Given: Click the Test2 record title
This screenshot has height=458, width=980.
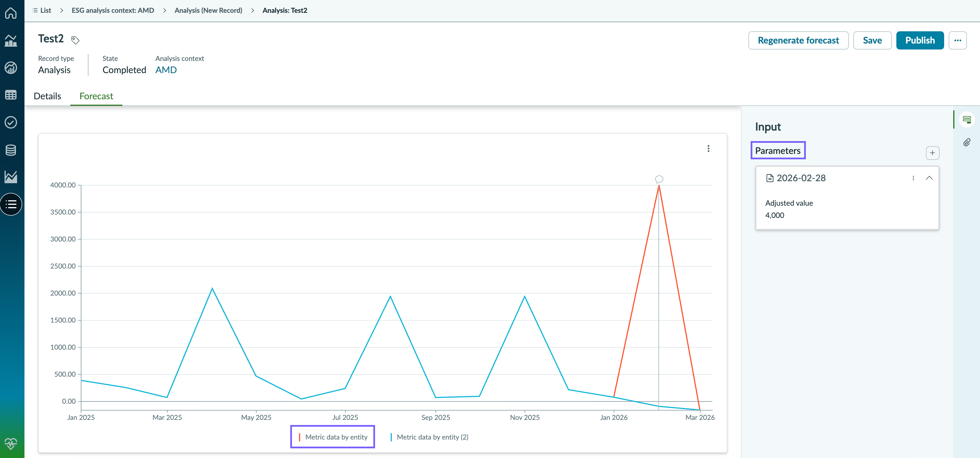Looking at the screenshot, I should coord(51,39).
